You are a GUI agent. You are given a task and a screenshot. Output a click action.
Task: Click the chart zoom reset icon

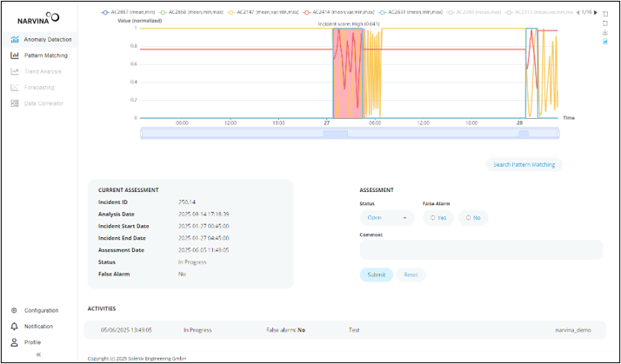point(604,23)
